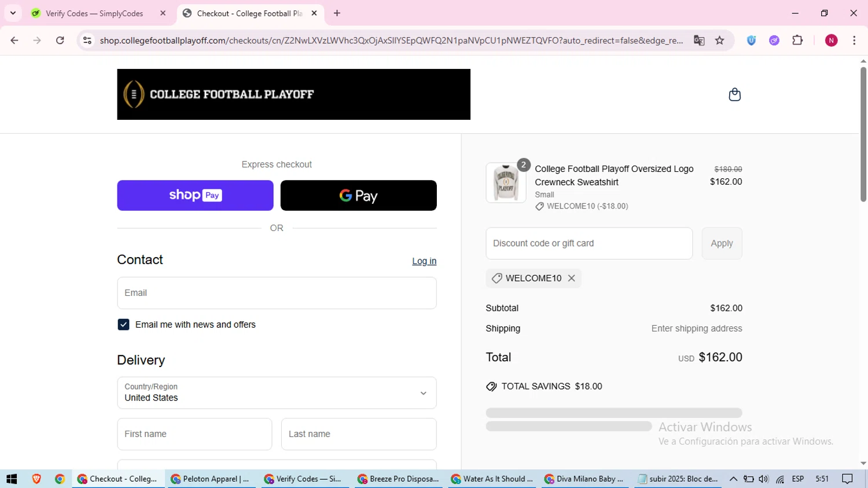Viewport: 868px width, 488px height.
Task: Go forward in browser history
Action: (x=37, y=41)
